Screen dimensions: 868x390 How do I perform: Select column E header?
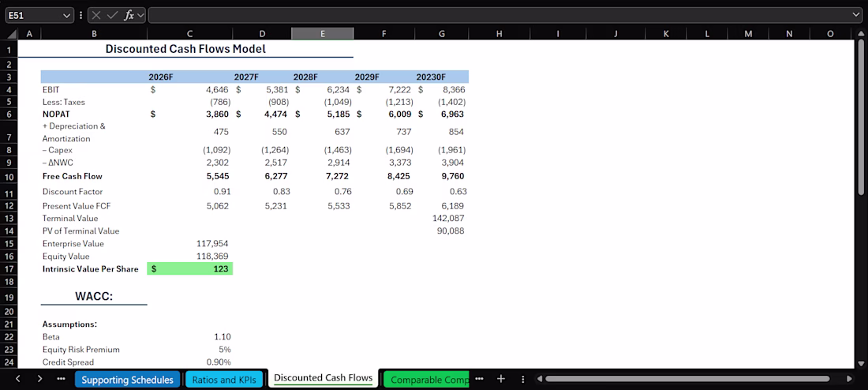click(x=323, y=34)
